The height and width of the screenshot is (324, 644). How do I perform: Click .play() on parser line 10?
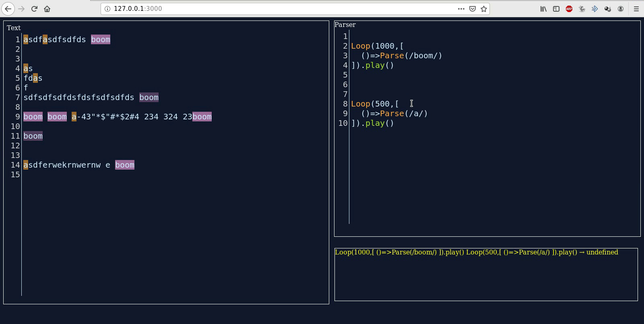pyautogui.click(x=377, y=123)
